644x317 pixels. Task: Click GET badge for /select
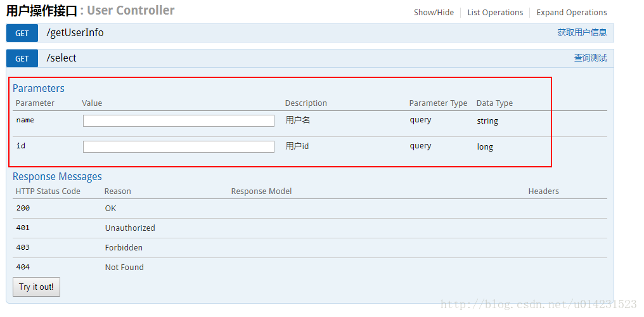pyautogui.click(x=22, y=58)
